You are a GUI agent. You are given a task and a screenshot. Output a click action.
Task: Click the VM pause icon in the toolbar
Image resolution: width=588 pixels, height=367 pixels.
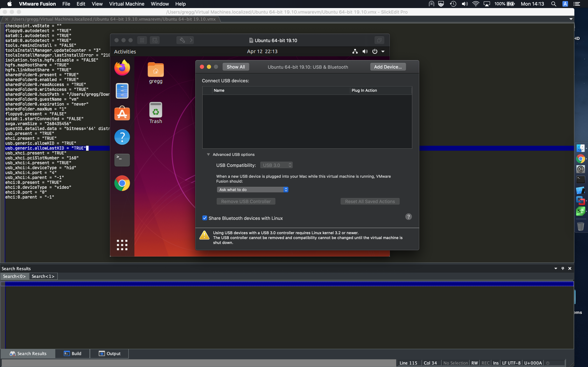tap(142, 40)
